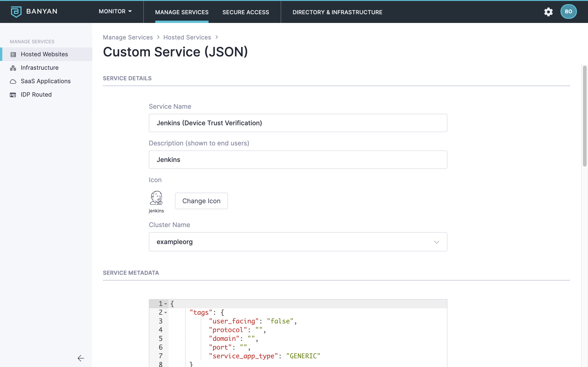Fold JSON line 1 code block
Screen dimensions: 588x367
point(166,304)
